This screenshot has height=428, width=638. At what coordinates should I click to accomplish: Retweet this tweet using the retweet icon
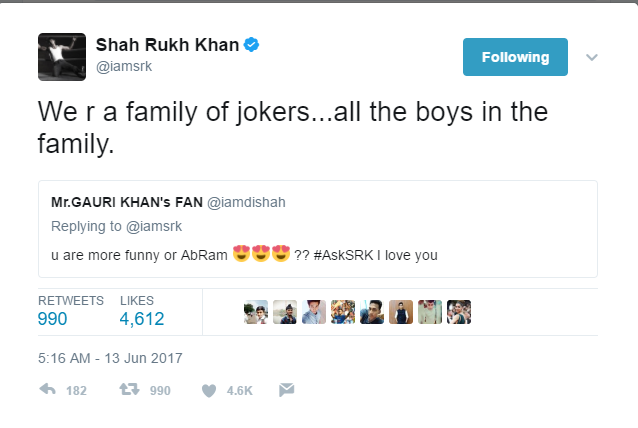[x=128, y=391]
